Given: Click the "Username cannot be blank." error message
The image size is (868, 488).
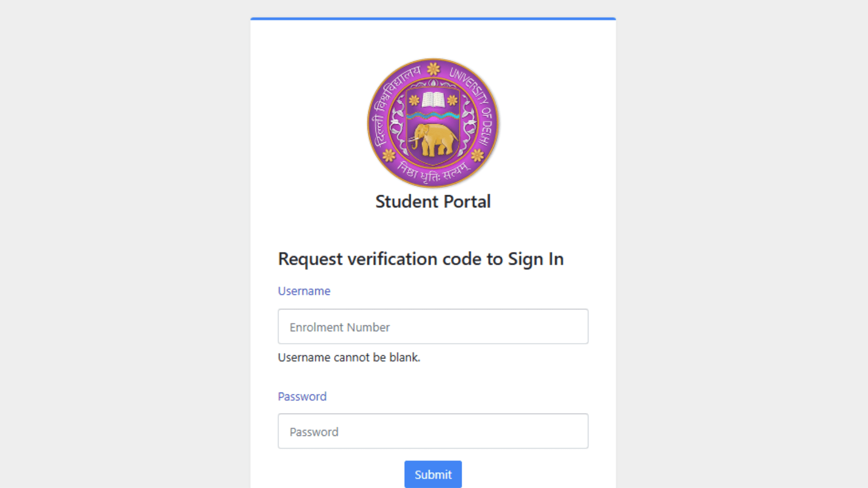Looking at the screenshot, I should click(349, 358).
